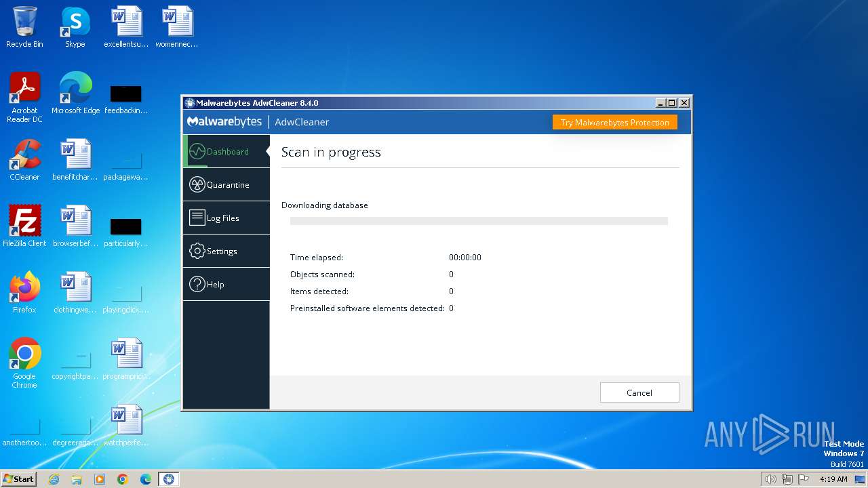
Task: Select the FileZilla Client shortcut
Action: pyautogui.click(x=24, y=226)
